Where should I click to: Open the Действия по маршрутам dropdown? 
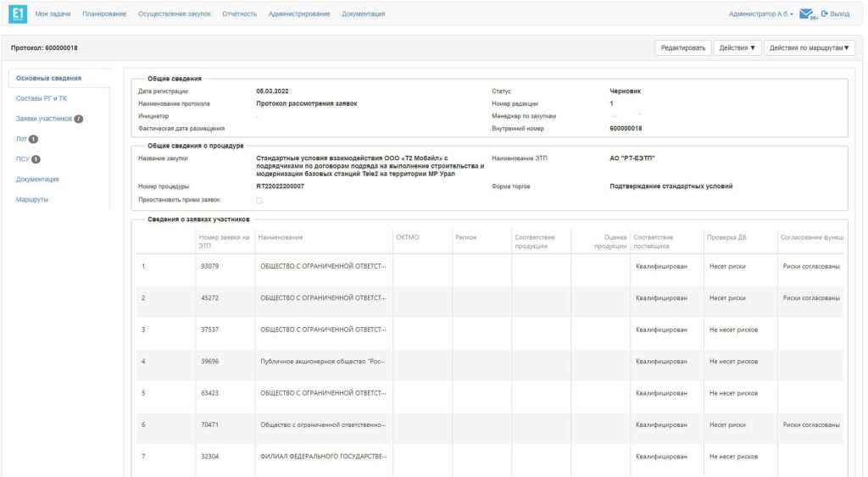[x=810, y=47]
